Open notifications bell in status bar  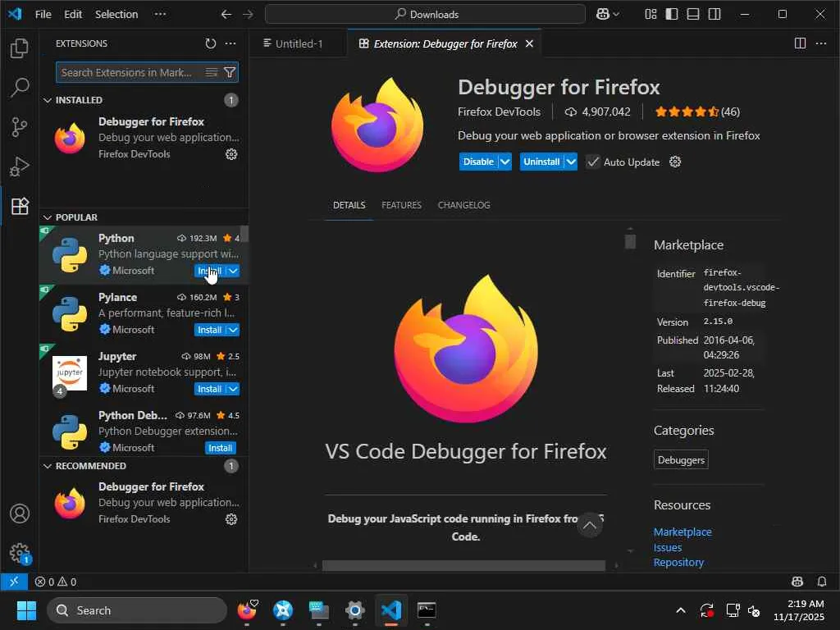(822, 582)
